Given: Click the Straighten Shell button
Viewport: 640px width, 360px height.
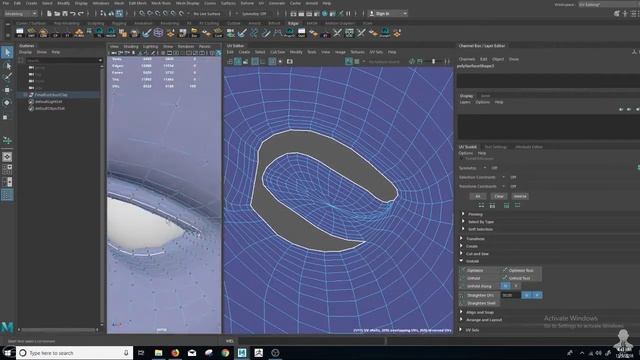Looking at the screenshot, I should point(479,303).
